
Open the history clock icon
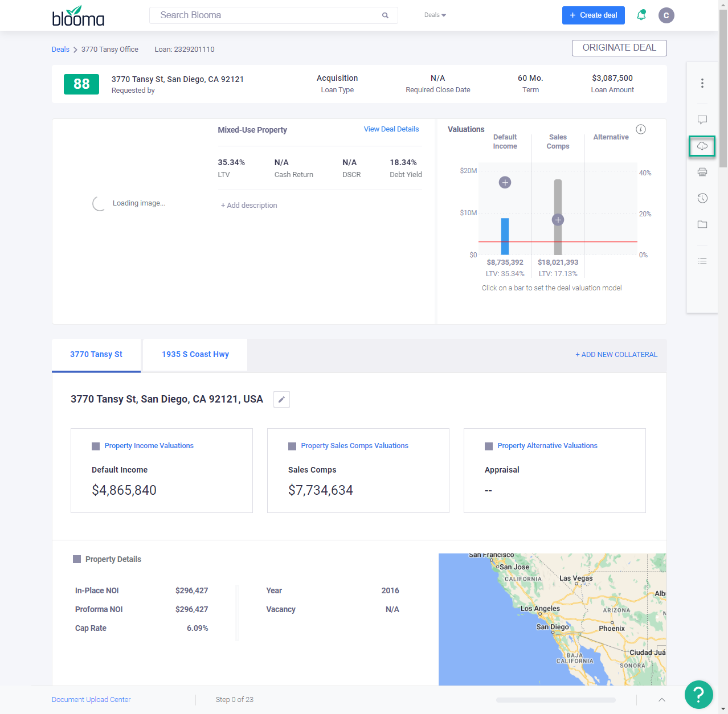702,198
